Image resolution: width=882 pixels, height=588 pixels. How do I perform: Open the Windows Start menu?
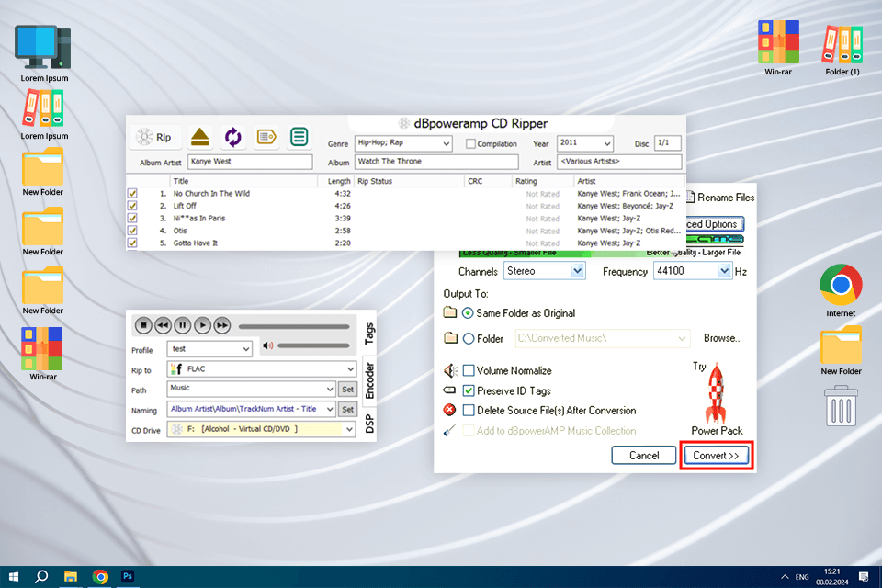[14, 577]
